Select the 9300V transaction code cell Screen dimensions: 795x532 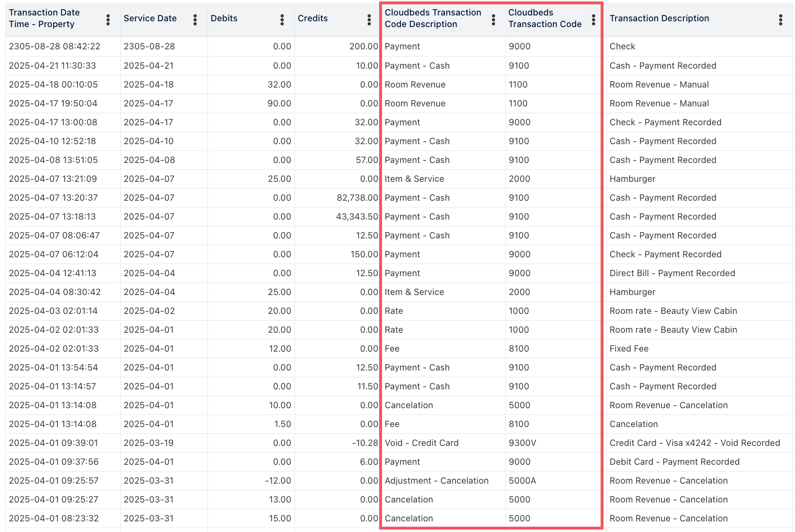(x=522, y=443)
